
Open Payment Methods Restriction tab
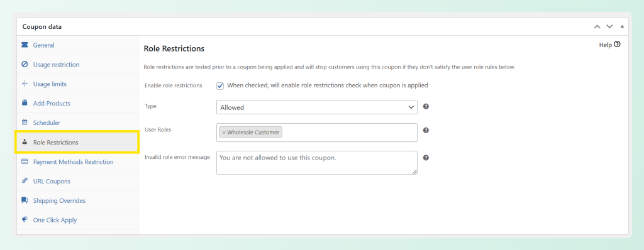[77, 161]
